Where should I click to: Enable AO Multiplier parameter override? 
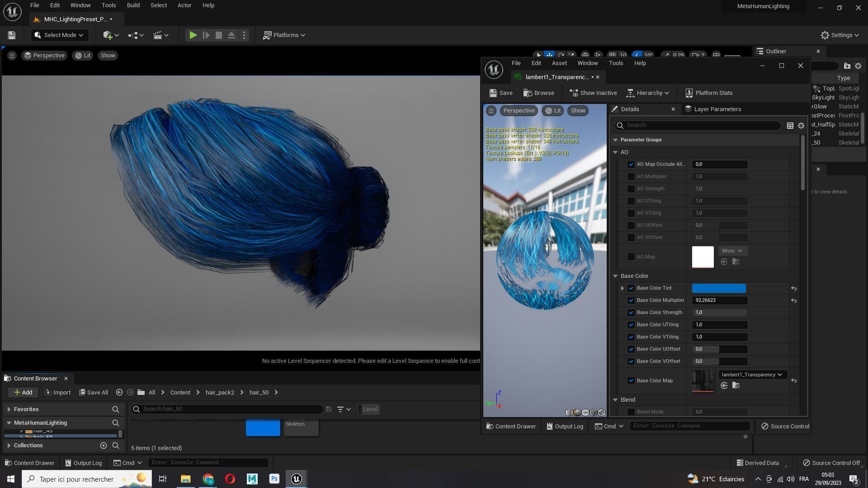tap(631, 177)
